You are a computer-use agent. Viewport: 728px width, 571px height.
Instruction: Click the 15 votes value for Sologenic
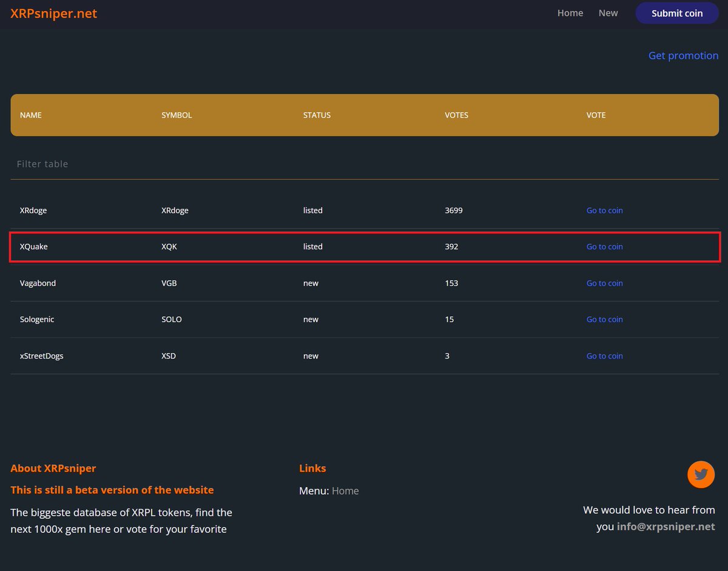[x=449, y=320]
